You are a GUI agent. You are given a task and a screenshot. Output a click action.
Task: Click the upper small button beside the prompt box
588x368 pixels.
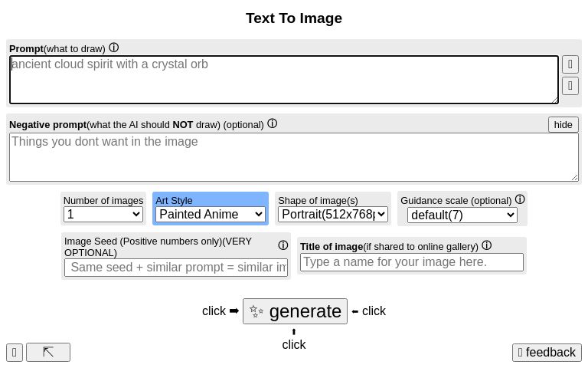570,64
